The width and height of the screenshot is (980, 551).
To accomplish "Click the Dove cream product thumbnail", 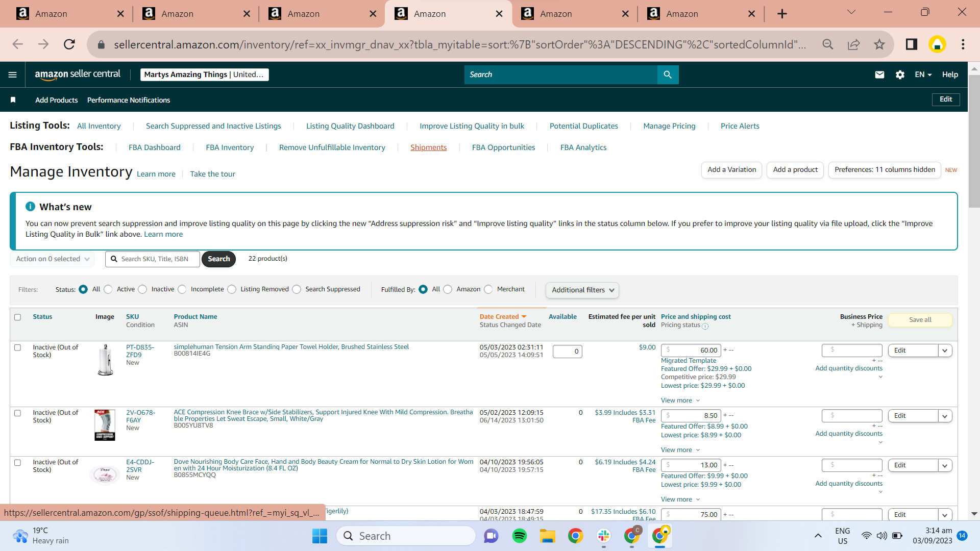I will [x=105, y=474].
